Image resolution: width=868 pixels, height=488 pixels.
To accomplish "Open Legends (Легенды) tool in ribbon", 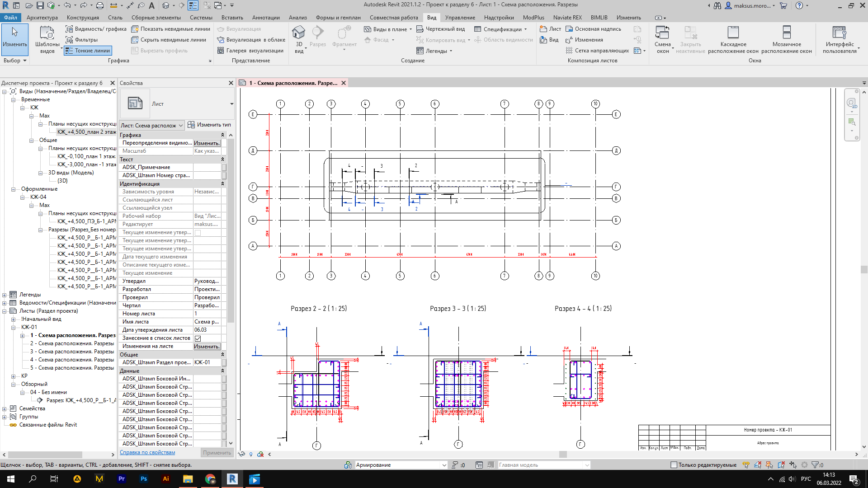I will (434, 51).
